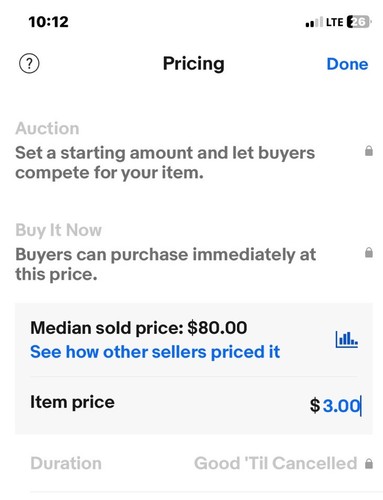Edit the Item price field value 3.00

point(342,406)
